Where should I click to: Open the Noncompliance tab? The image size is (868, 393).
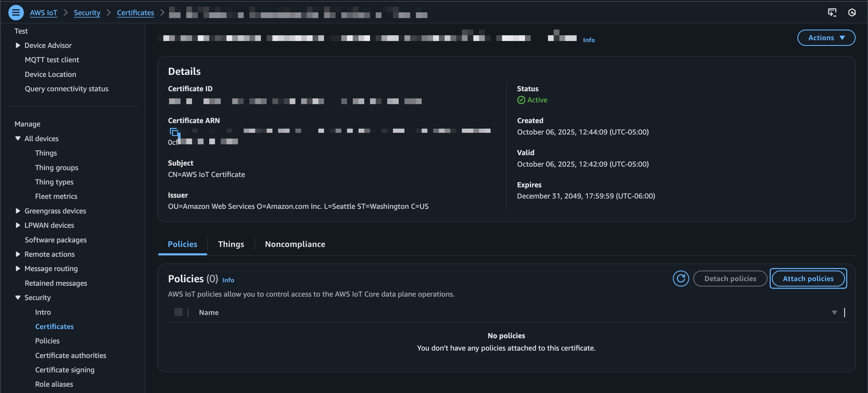tap(295, 244)
